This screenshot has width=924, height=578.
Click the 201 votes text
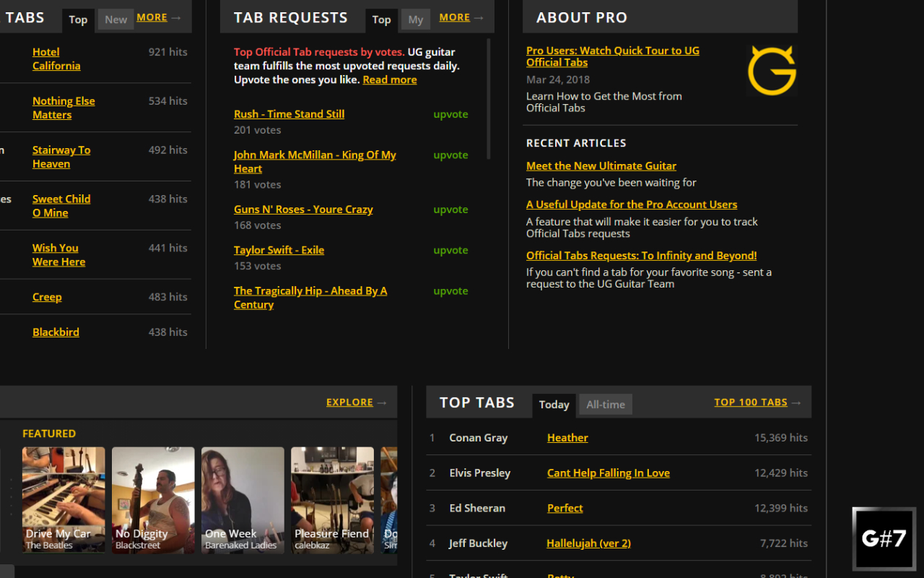coord(257,130)
